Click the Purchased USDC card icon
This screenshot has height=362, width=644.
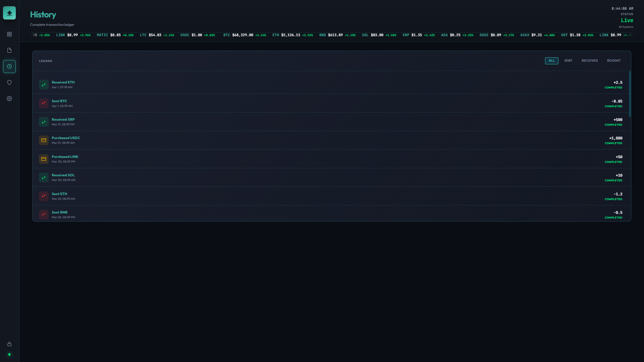[44, 140]
